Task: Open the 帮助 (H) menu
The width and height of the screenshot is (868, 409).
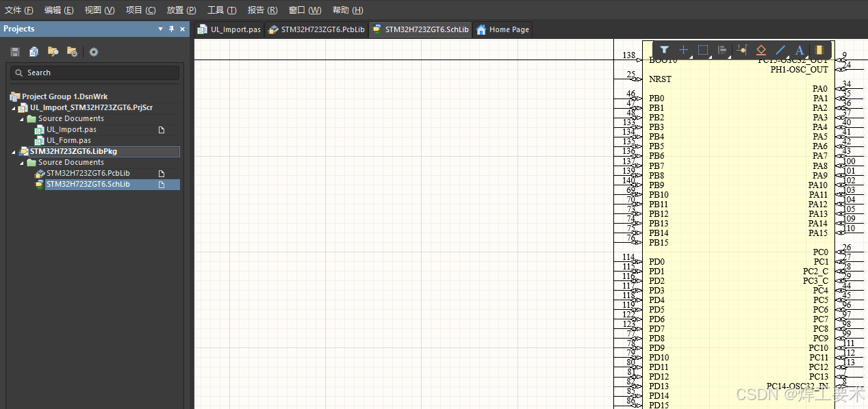Action: coord(348,10)
